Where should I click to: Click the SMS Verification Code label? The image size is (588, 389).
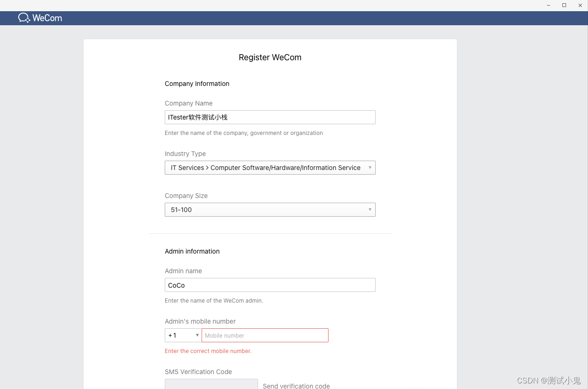tap(198, 372)
